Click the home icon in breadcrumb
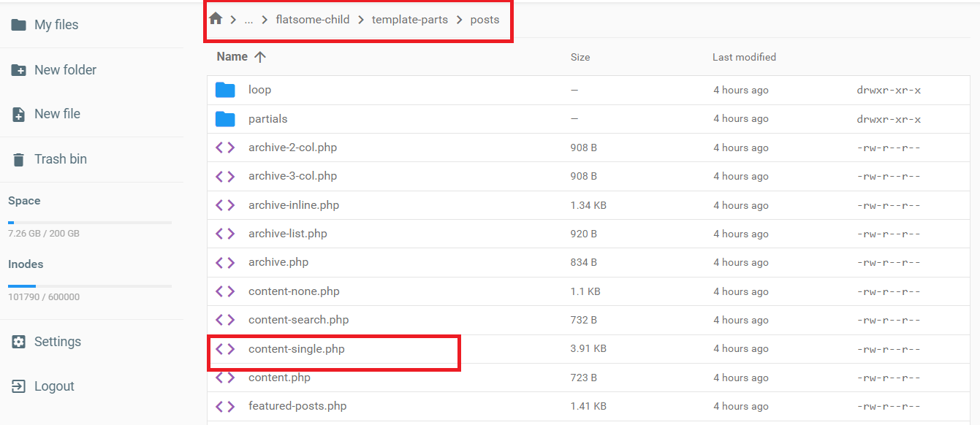The image size is (980, 425). tap(216, 19)
